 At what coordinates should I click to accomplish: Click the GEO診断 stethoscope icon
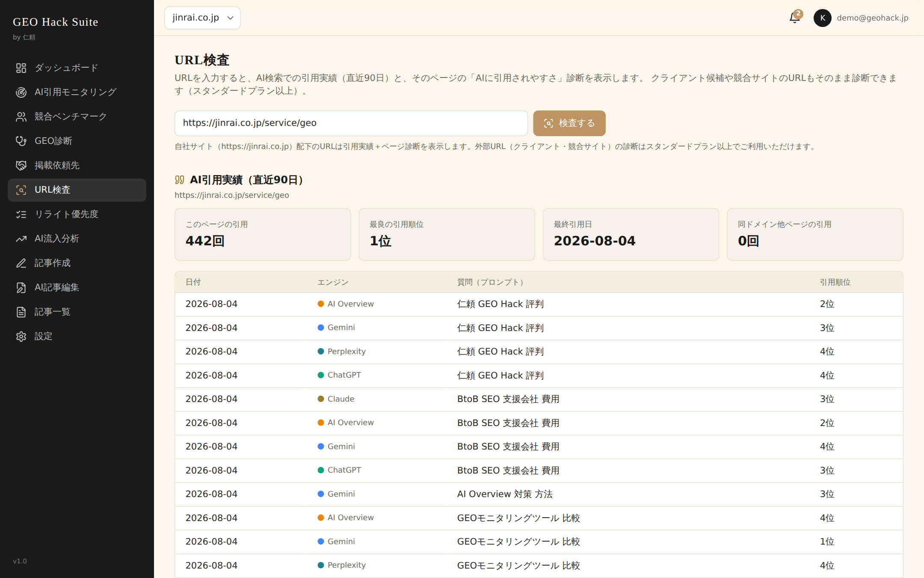(x=21, y=141)
